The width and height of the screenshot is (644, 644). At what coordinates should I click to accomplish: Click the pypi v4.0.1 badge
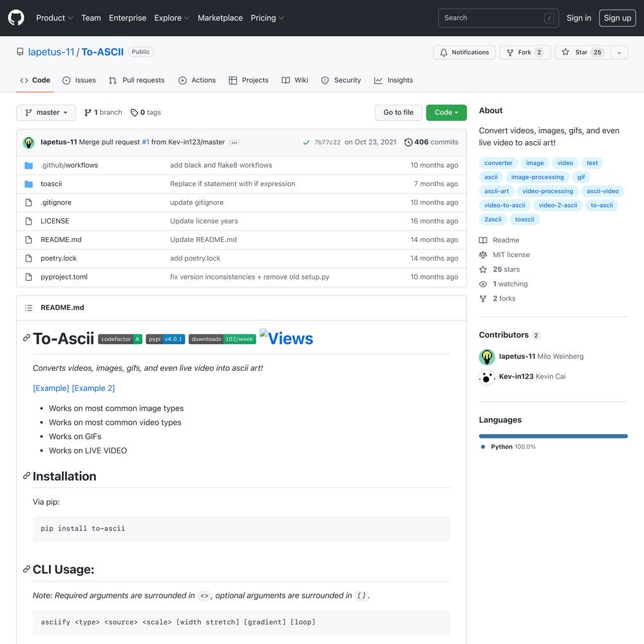click(166, 339)
